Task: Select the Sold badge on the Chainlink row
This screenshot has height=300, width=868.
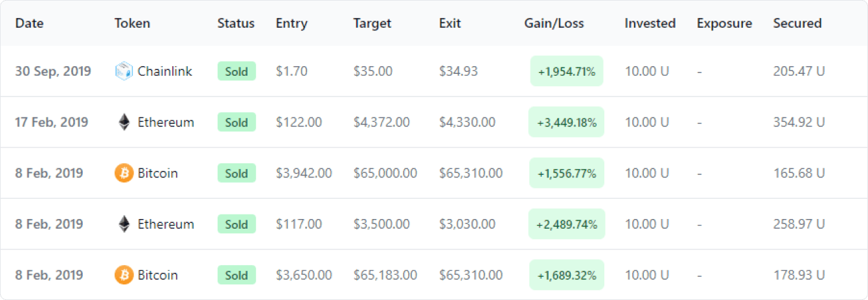Action: click(236, 71)
